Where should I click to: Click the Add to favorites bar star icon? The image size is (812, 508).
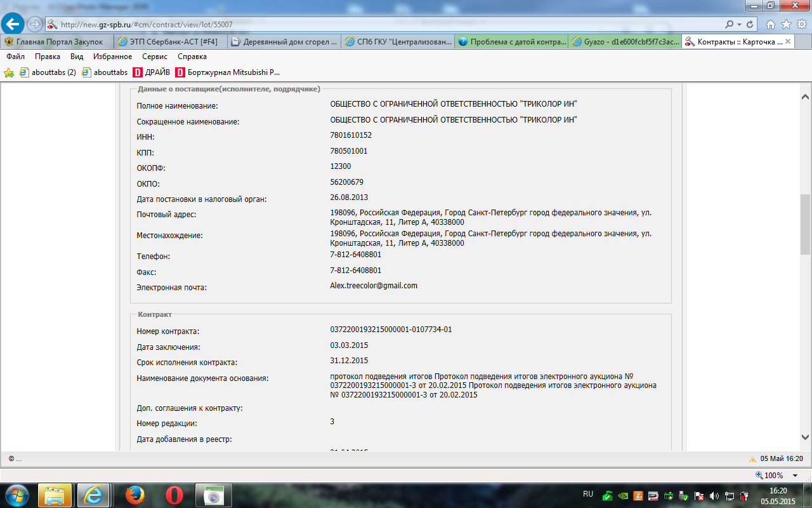[x=9, y=72]
